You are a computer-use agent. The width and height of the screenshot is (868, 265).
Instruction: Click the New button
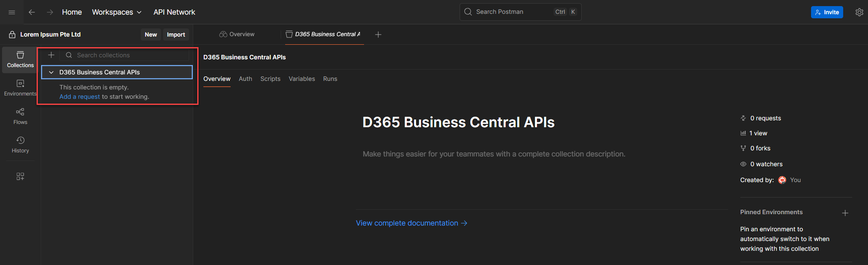pyautogui.click(x=151, y=35)
